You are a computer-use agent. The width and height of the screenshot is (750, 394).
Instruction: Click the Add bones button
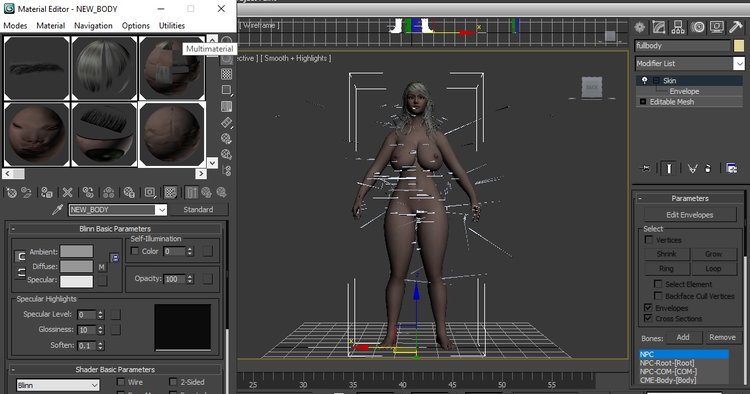click(683, 338)
